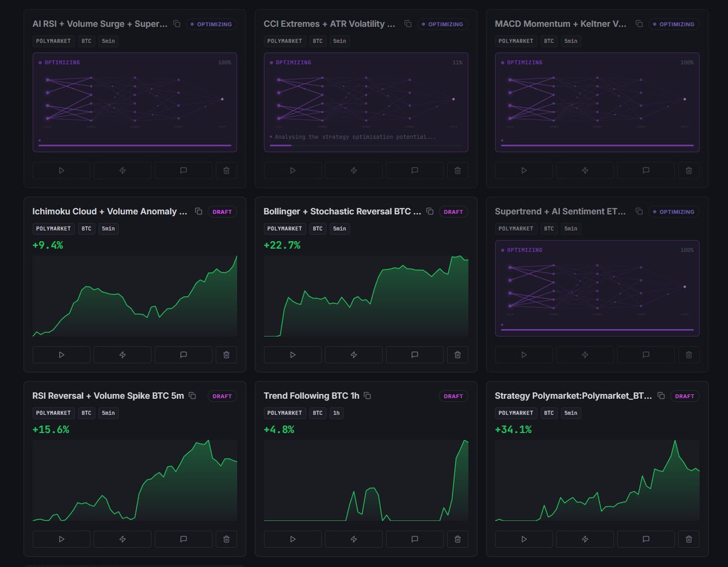Copy the Ichimoku Cloud strategy title
This screenshot has height=567, width=728.
198,211
